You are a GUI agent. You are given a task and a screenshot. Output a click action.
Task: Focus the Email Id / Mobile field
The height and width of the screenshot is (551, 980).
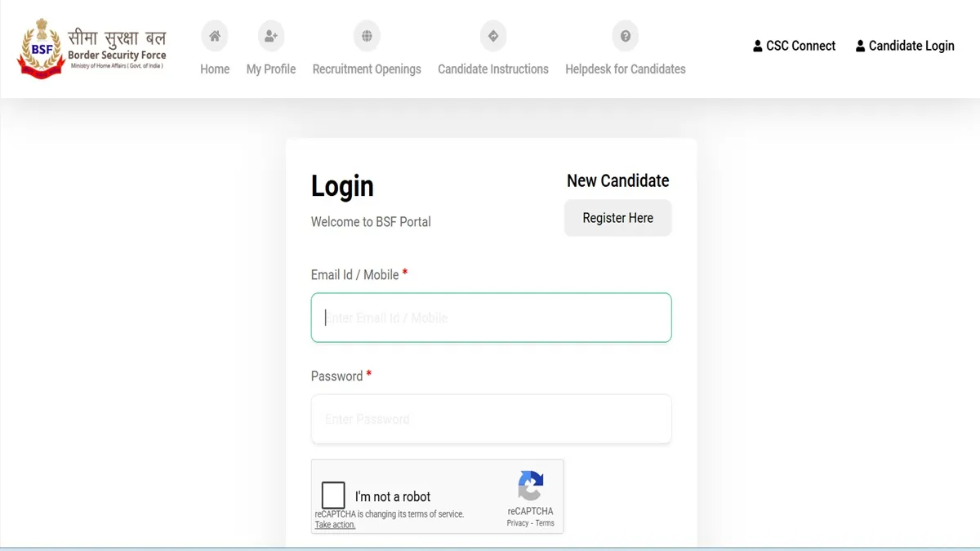coord(491,318)
